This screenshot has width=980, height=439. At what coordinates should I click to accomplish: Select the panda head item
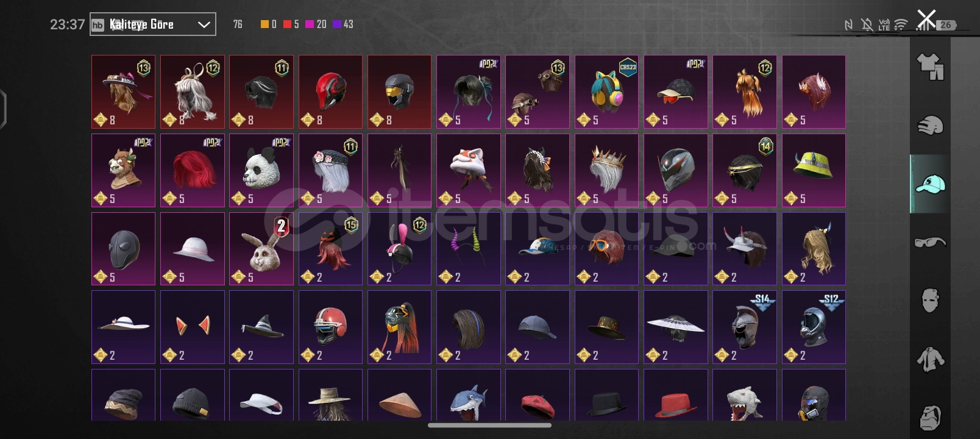tap(261, 170)
